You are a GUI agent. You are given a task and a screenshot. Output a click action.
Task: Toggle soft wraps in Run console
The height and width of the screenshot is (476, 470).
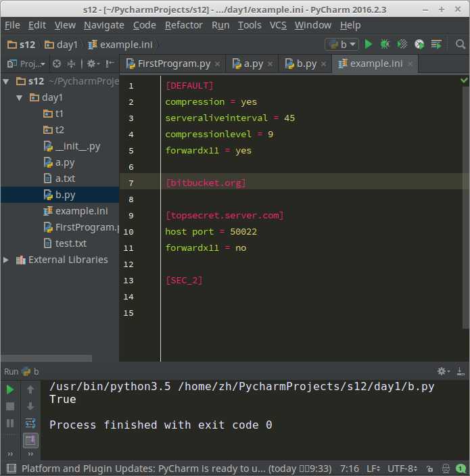30,423
